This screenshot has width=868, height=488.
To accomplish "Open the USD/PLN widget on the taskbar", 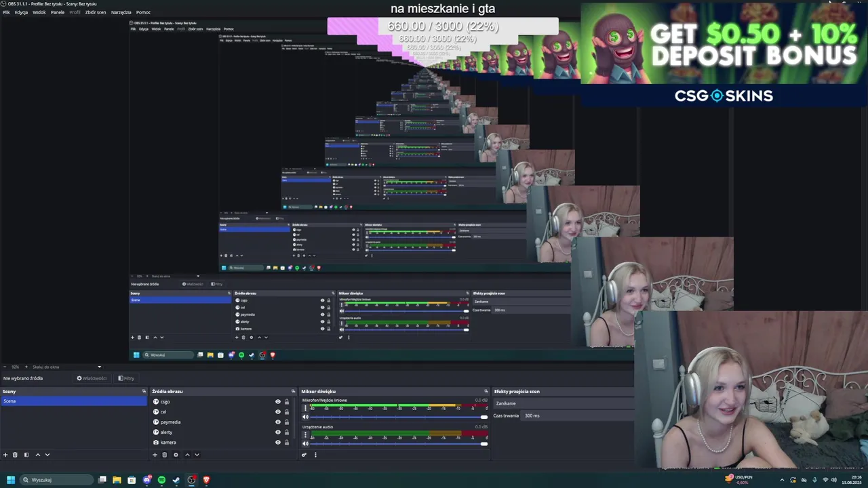I will (x=739, y=480).
